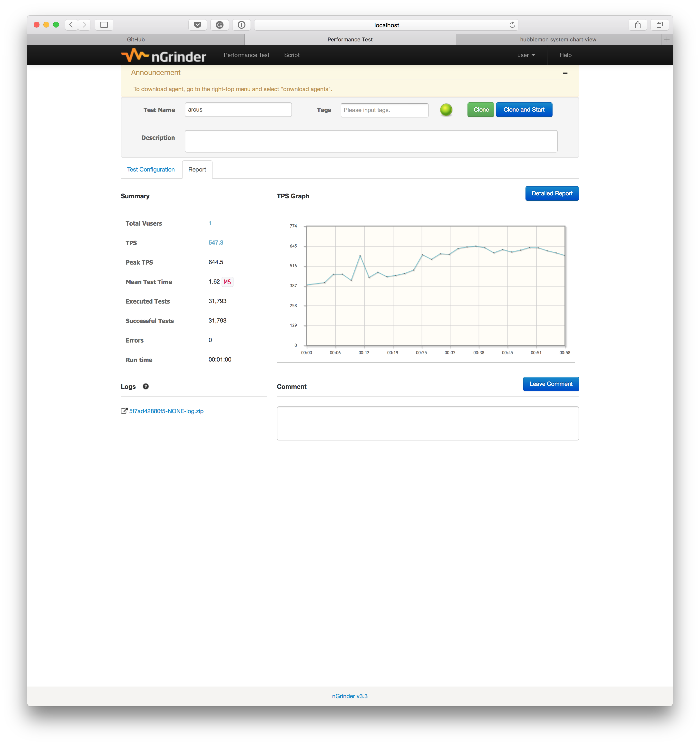Open the Detailed Report
The height and width of the screenshot is (745, 700).
click(552, 193)
